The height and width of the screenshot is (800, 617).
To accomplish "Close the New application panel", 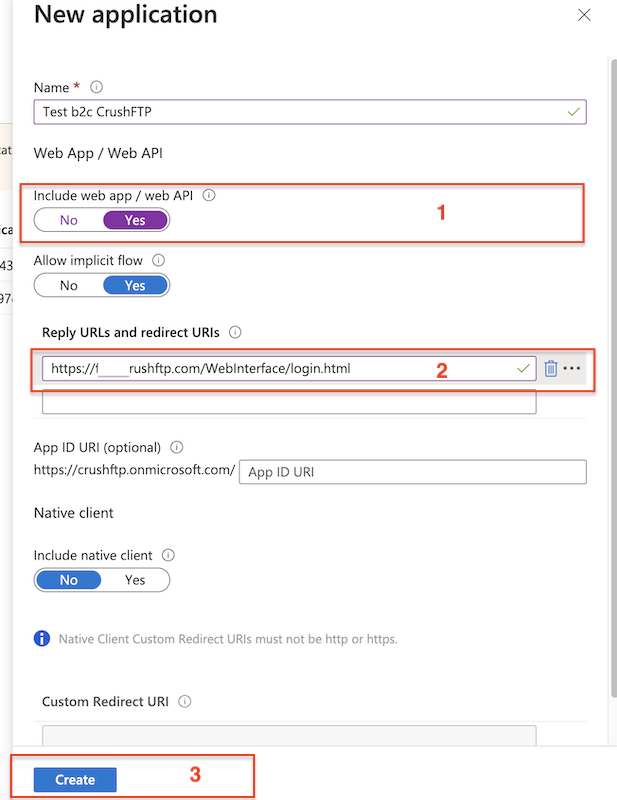I will (x=584, y=15).
